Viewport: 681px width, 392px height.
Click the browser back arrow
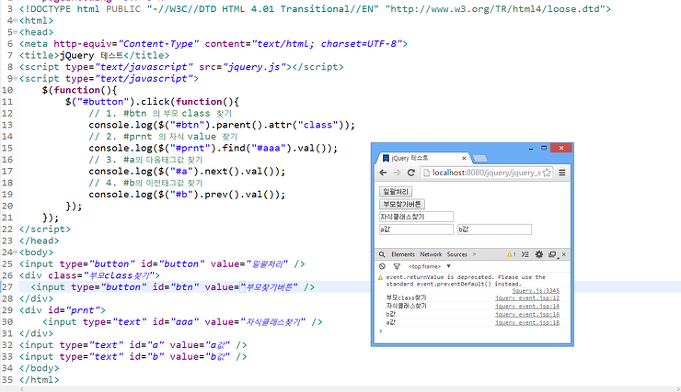click(x=383, y=173)
